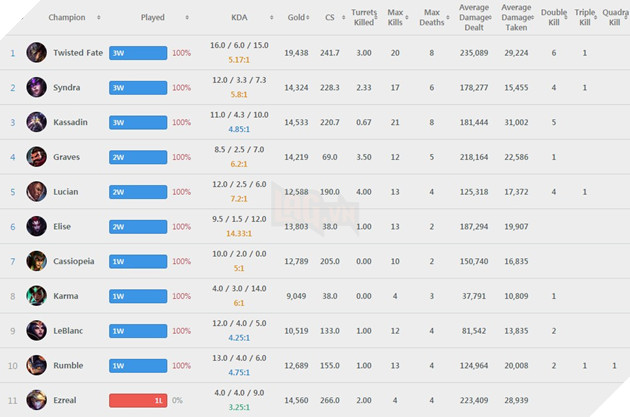Viewport: 630px width, 417px height.
Task: Click the Average Damage Dealt header
Action: click(x=474, y=17)
